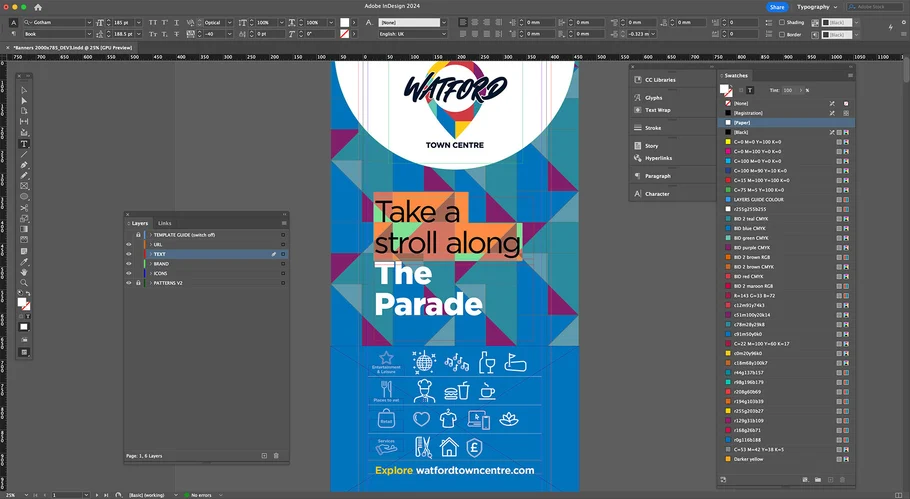
Task: Hide the BRAND layer
Action: (129, 264)
